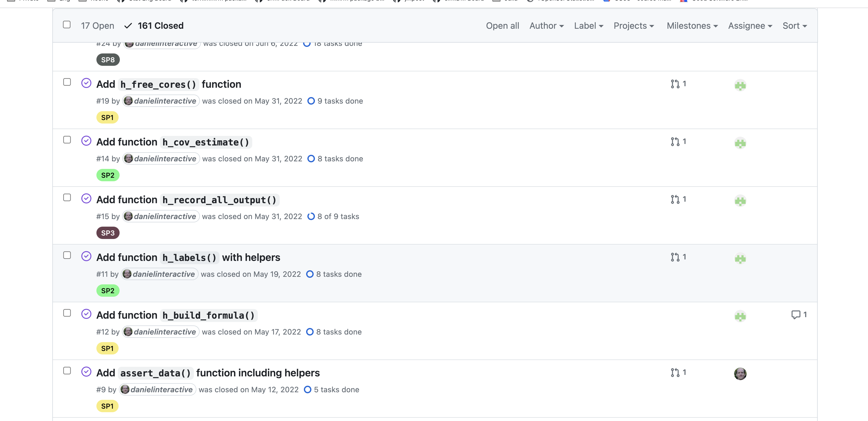This screenshot has height=421, width=868.
Task: Expand the Author filter dropdown
Action: [x=546, y=26]
